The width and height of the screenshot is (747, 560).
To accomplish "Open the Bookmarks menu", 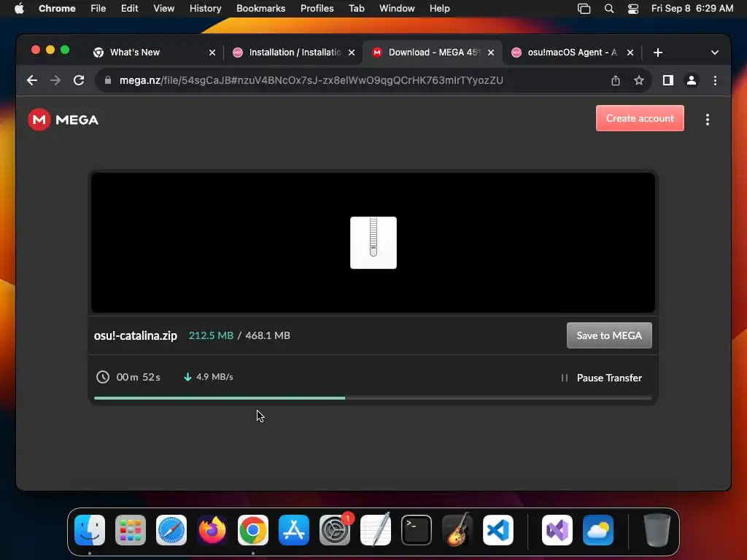I will coord(261,9).
